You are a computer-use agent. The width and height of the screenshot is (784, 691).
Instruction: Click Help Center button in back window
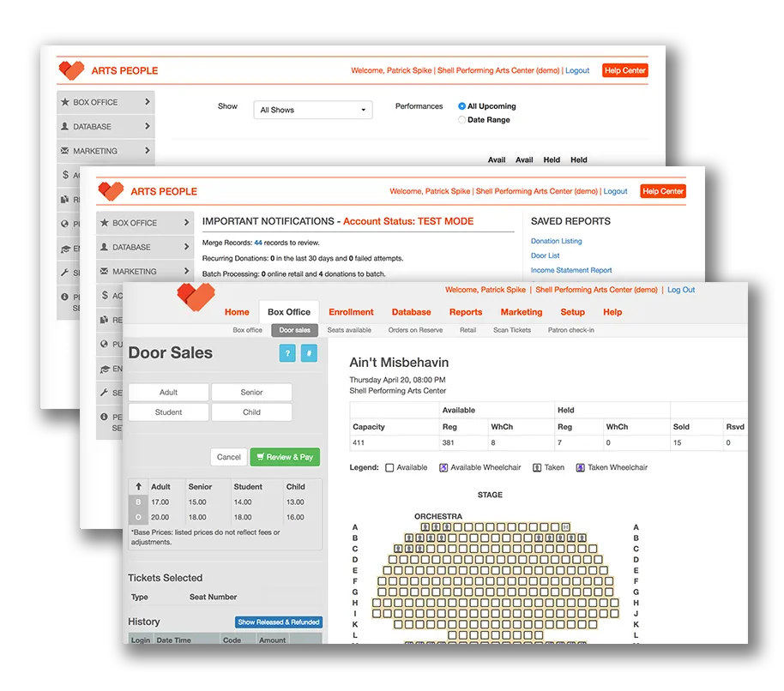pyautogui.click(x=625, y=70)
